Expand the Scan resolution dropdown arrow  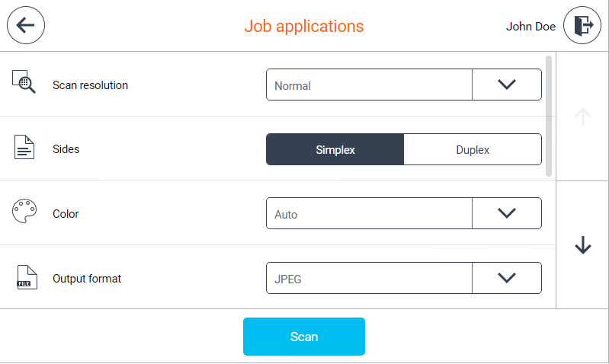(x=507, y=85)
